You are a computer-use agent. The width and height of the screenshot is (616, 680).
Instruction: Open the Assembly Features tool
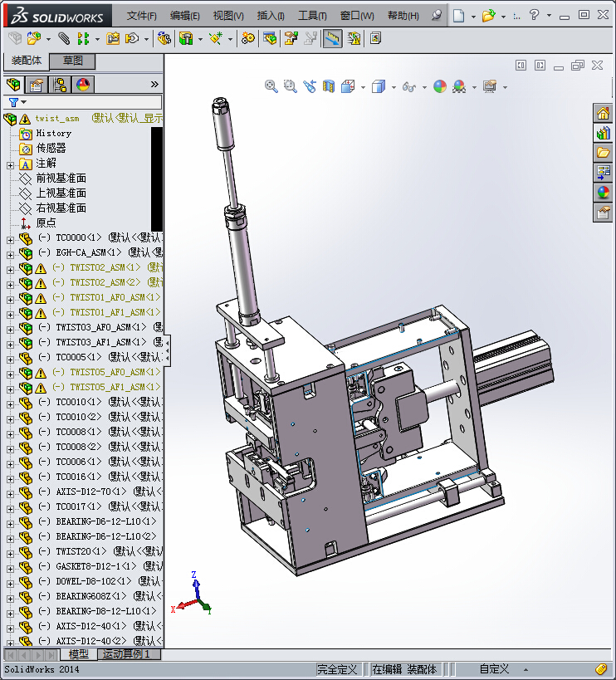tap(187, 38)
